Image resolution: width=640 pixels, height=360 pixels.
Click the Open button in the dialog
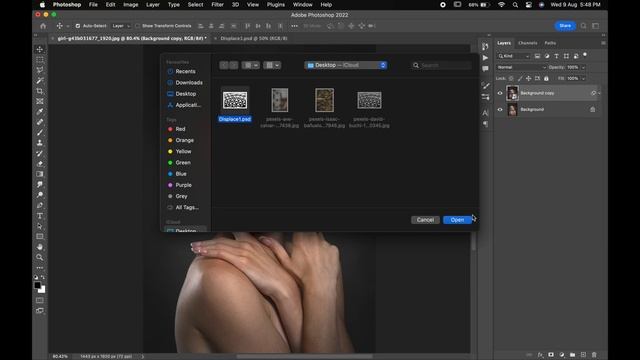(x=457, y=220)
